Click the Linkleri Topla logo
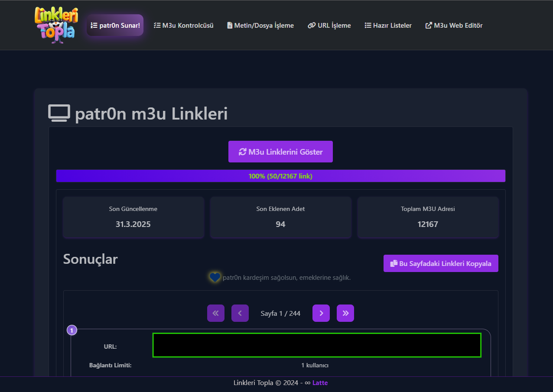This screenshot has height=392, width=553. (x=56, y=25)
